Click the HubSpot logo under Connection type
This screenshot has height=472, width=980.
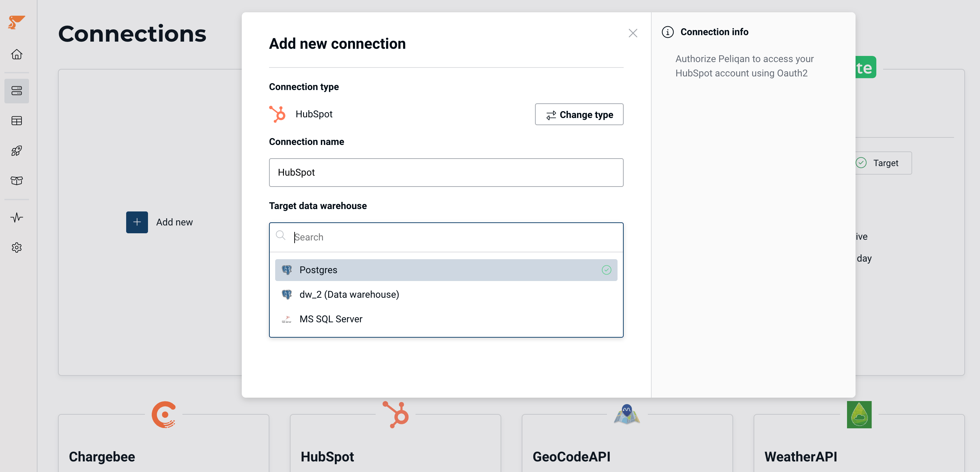click(x=277, y=114)
